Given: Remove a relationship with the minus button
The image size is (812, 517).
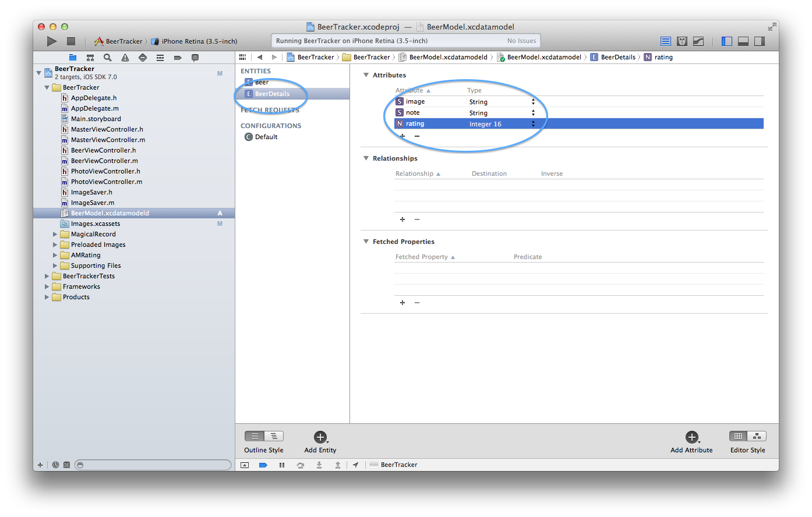Looking at the screenshot, I should [x=417, y=219].
